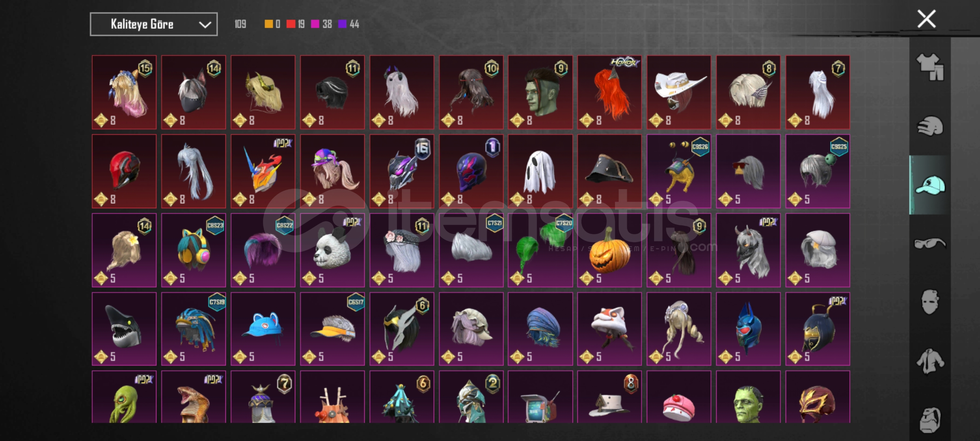Filter by the pink quality swatch
Image resolution: width=980 pixels, height=441 pixels.
[315, 24]
